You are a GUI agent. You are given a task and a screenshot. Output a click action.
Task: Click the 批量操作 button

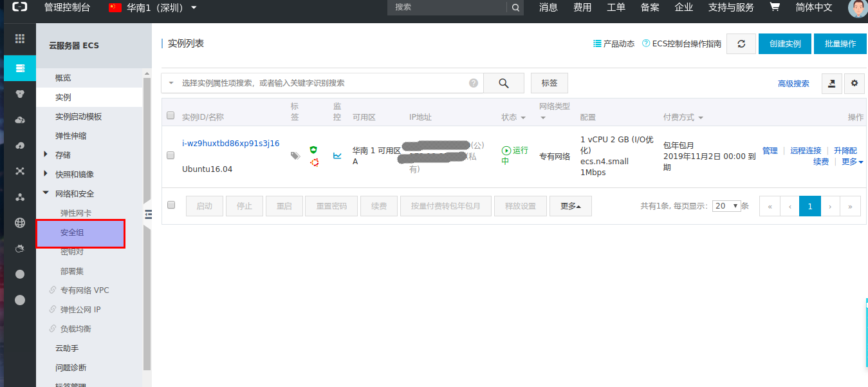(x=840, y=44)
